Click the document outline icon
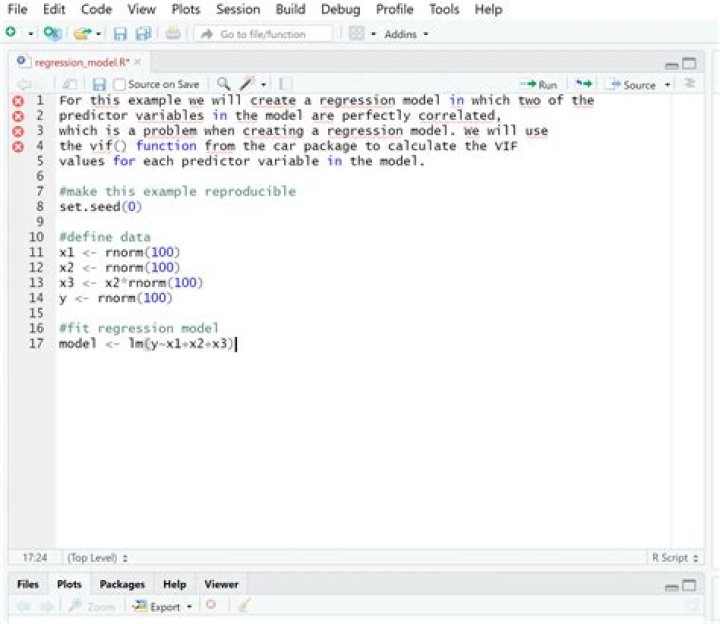Screen dimensions: 720x624 pos(689,83)
